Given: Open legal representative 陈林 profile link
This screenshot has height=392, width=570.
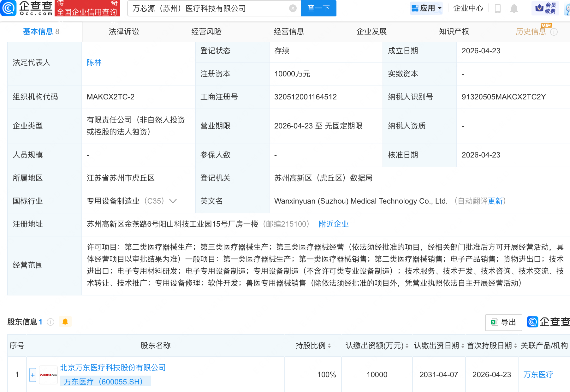Looking at the screenshot, I should tap(94, 62).
